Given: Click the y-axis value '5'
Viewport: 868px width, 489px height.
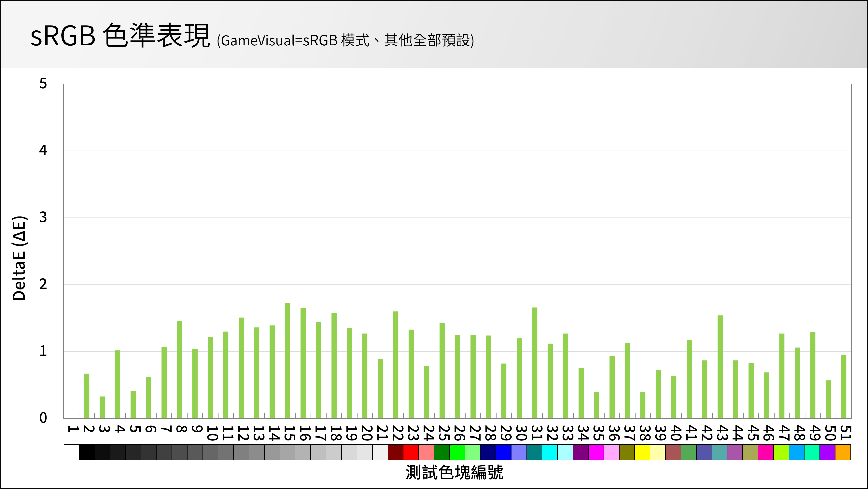Looking at the screenshot, I should (43, 84).
